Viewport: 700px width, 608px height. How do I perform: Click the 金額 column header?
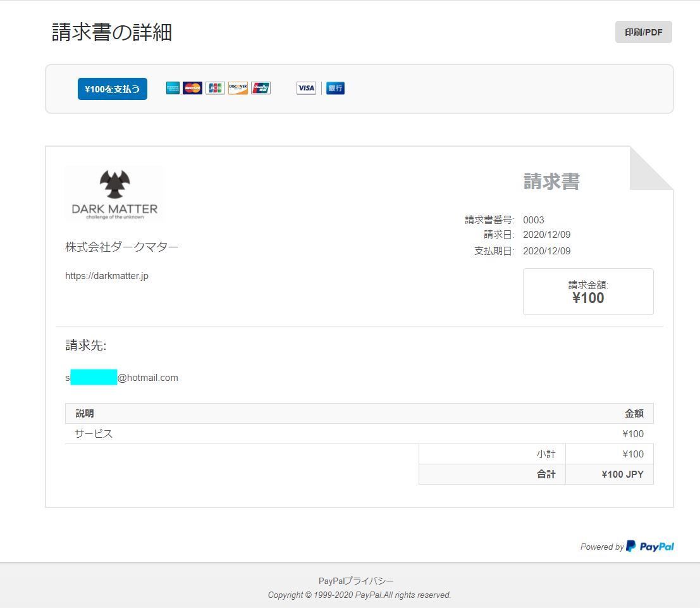pyautogui.click(x=634, y=414)
